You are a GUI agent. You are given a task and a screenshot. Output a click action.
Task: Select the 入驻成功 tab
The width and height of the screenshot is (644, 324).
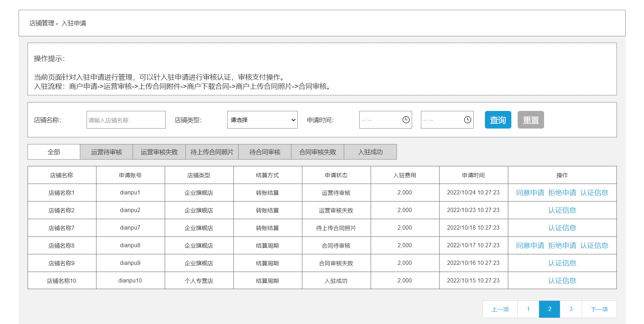371,152
